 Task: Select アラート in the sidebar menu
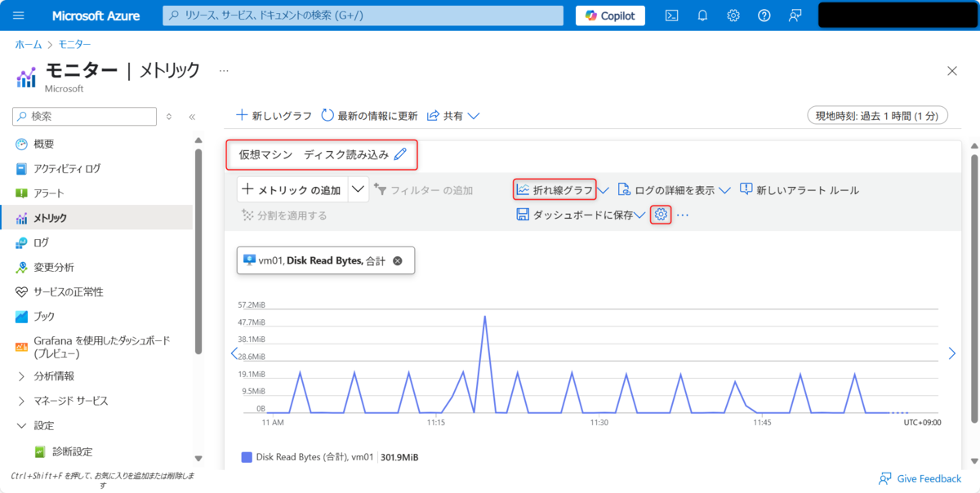pyautogui.click(x=48, y=193)
